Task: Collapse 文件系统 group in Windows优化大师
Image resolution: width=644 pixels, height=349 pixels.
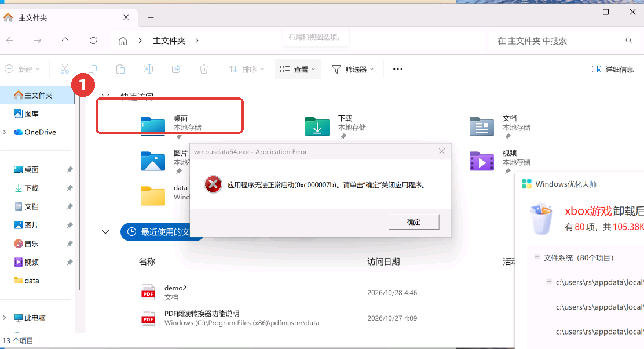Action: 537,257
